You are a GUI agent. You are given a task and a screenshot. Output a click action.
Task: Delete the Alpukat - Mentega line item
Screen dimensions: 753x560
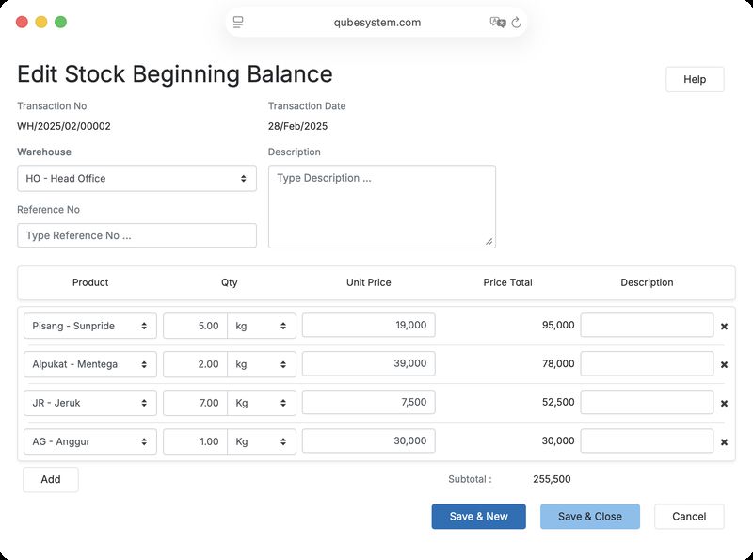tap(724, 365)
